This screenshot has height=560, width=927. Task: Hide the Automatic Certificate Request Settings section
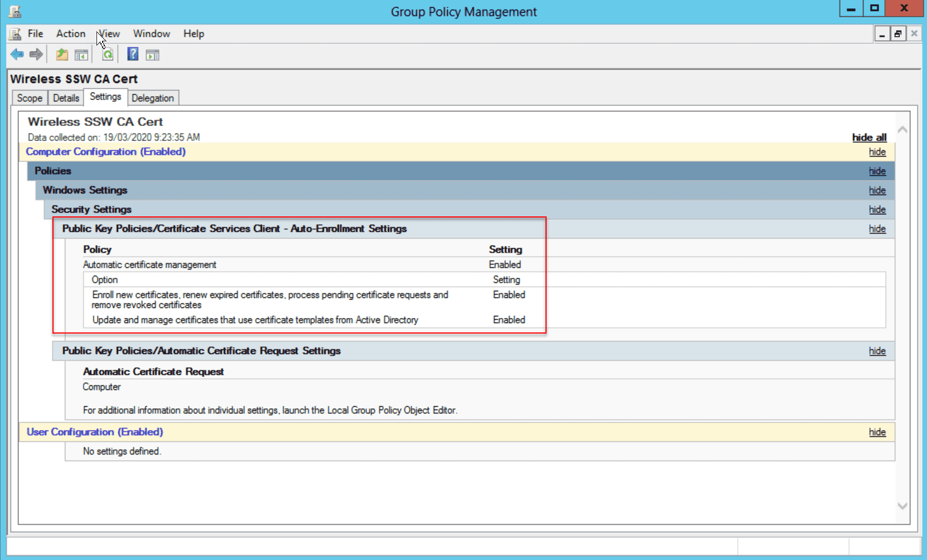(877, 351)
